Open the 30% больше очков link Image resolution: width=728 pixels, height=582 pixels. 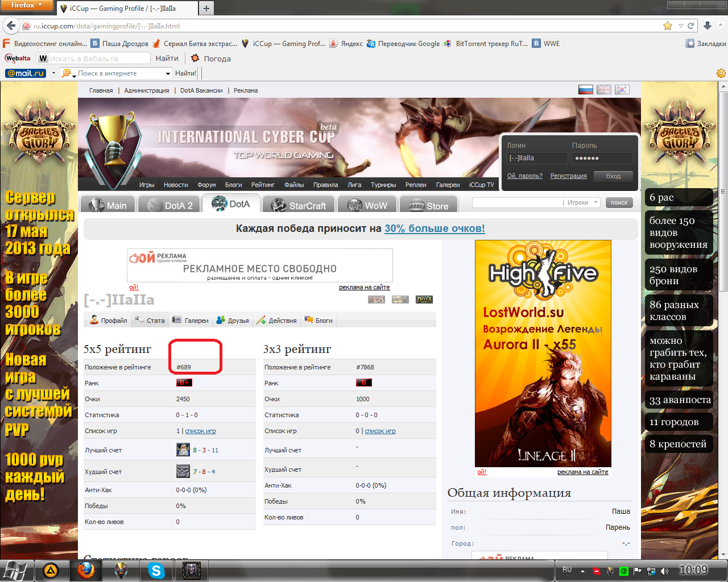coord(435,228)
